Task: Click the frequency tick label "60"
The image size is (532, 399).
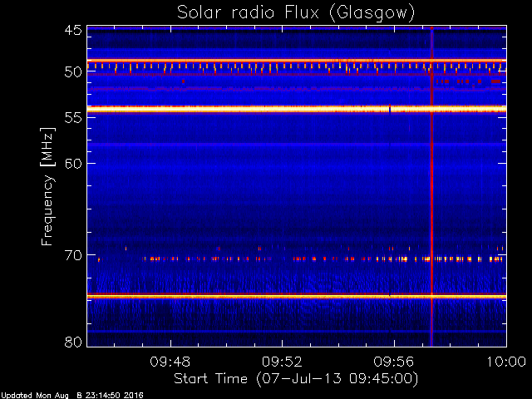Action: (73, 163)
